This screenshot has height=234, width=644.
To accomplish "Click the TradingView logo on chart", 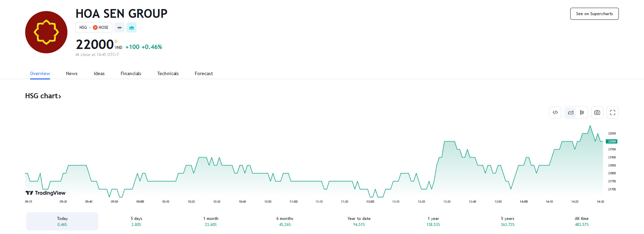I will pyautogui.click(x=46, y=193).
